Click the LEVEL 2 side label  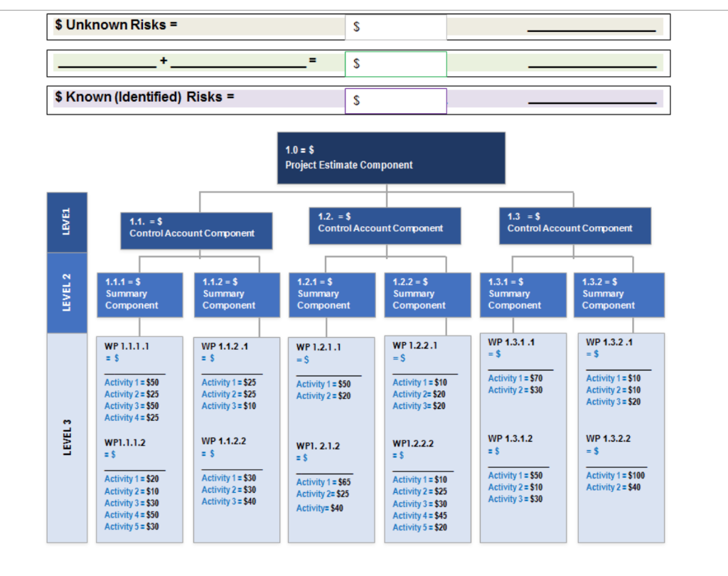pos(67,293)
